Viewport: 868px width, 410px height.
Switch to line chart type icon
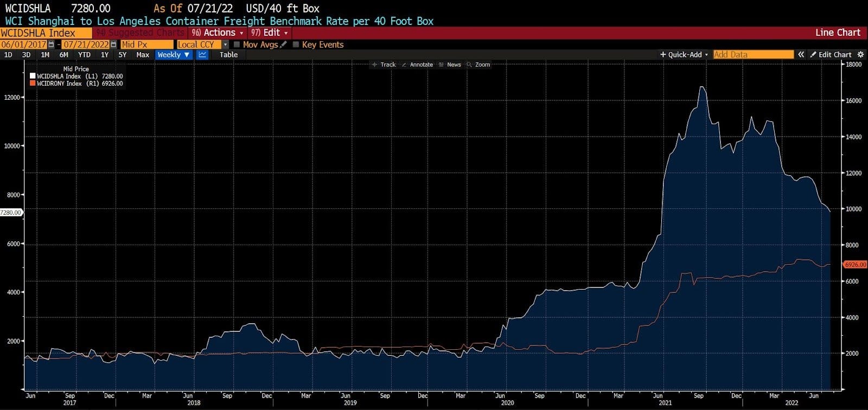pyautogui.click(x=202, y=55)
